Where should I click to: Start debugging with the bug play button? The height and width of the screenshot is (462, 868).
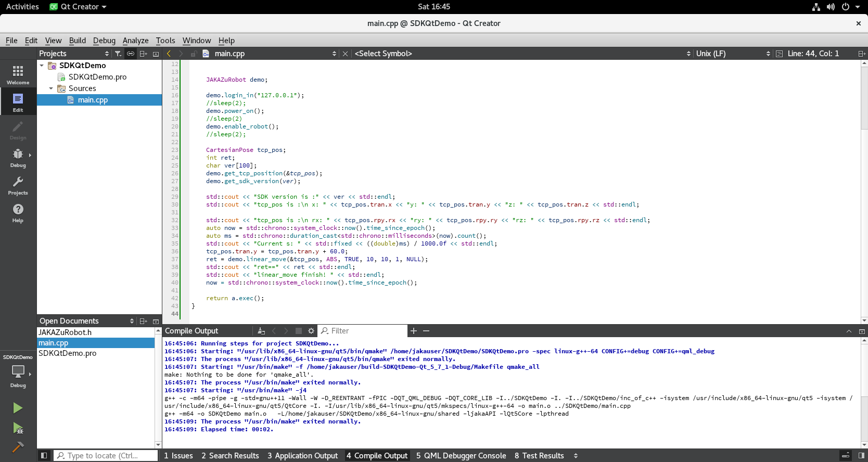pyautogui.click(x=18, y=428)
